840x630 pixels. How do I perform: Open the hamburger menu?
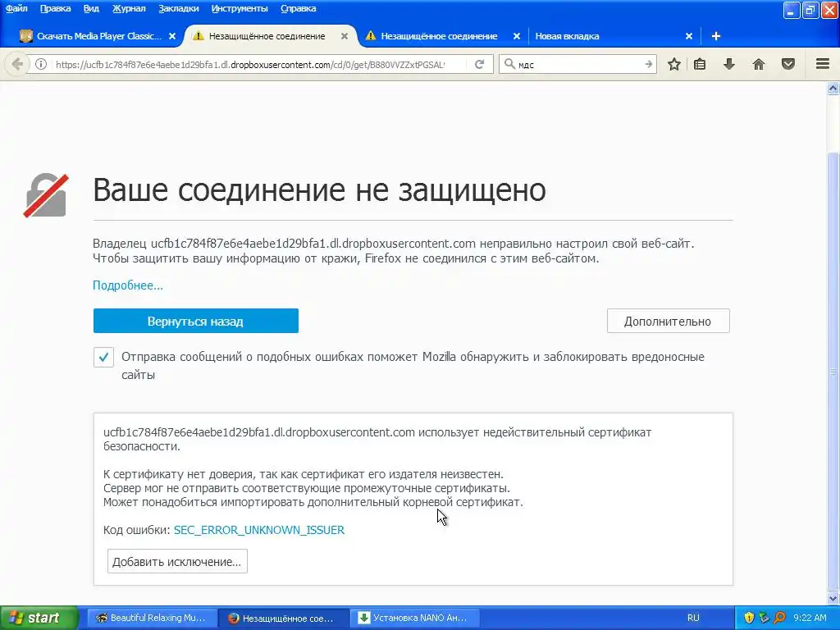pyautogui.click(x=823, y=64)
